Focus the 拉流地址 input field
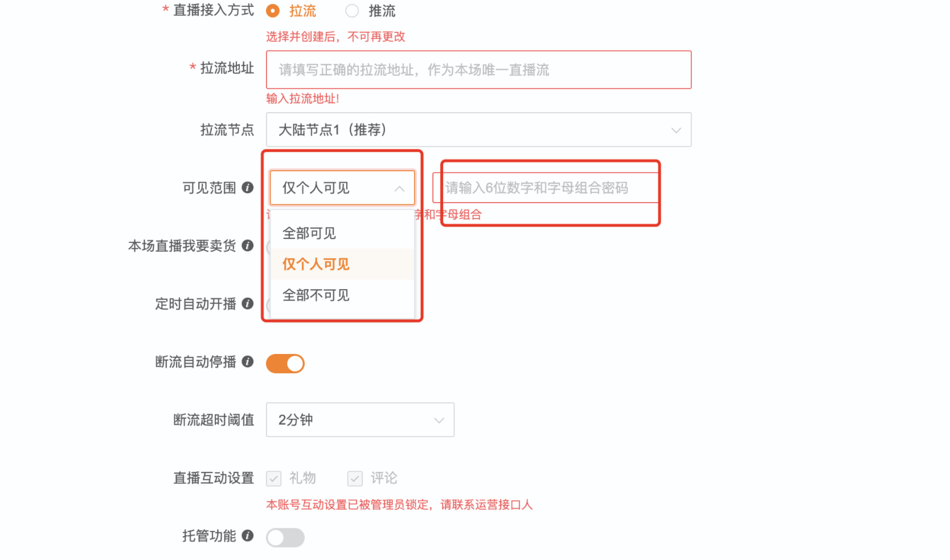 (x=478, y=69)
